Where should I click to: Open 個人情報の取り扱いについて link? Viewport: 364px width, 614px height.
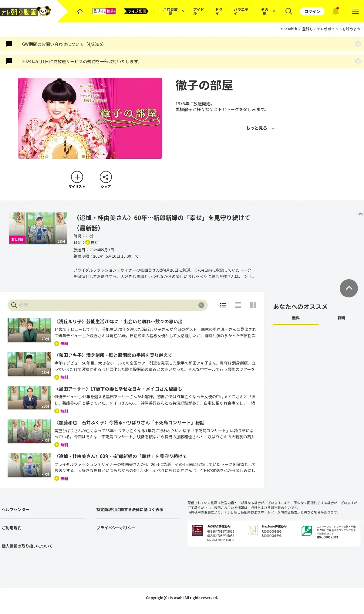[x=27, y=546]
